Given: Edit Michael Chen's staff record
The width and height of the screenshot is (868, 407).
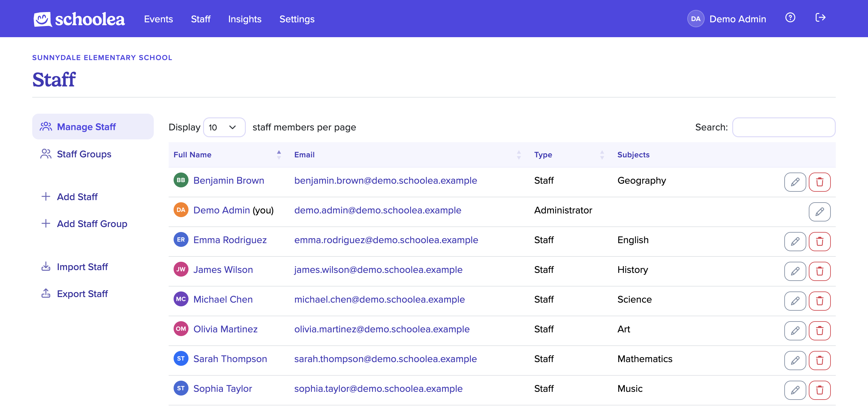Looking at the screenshot, I should point(795,301).
